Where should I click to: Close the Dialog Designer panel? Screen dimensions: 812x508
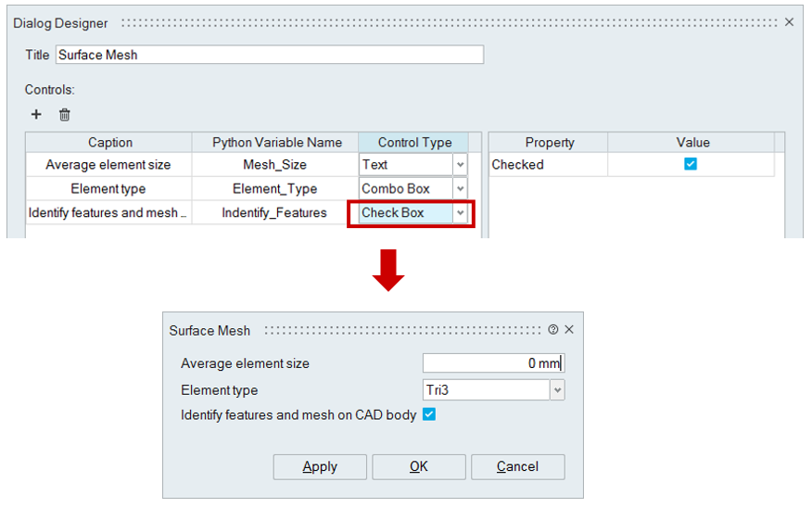789,22
